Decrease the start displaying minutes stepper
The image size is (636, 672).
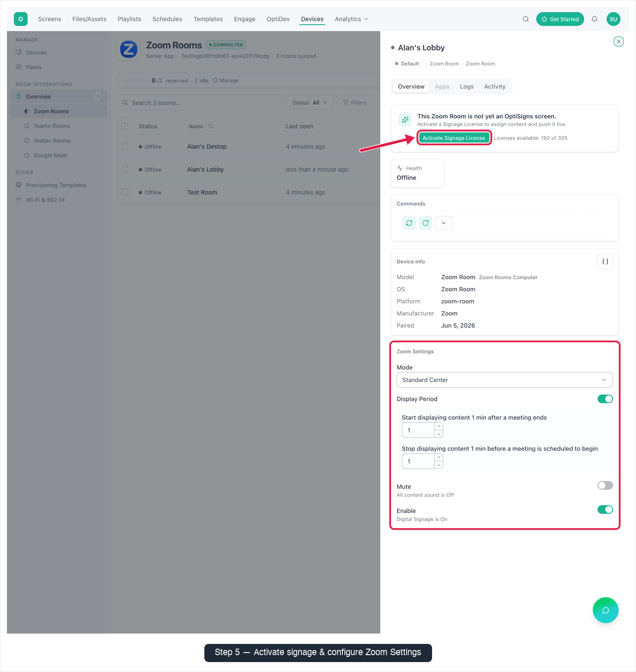coord(439,434)
